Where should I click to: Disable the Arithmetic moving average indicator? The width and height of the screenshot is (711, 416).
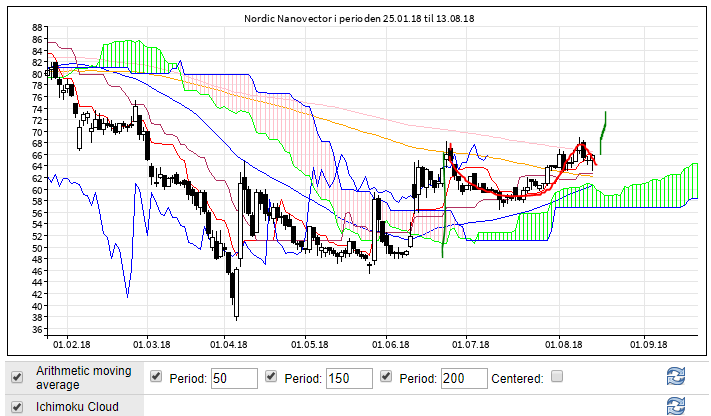click(17, 377)
